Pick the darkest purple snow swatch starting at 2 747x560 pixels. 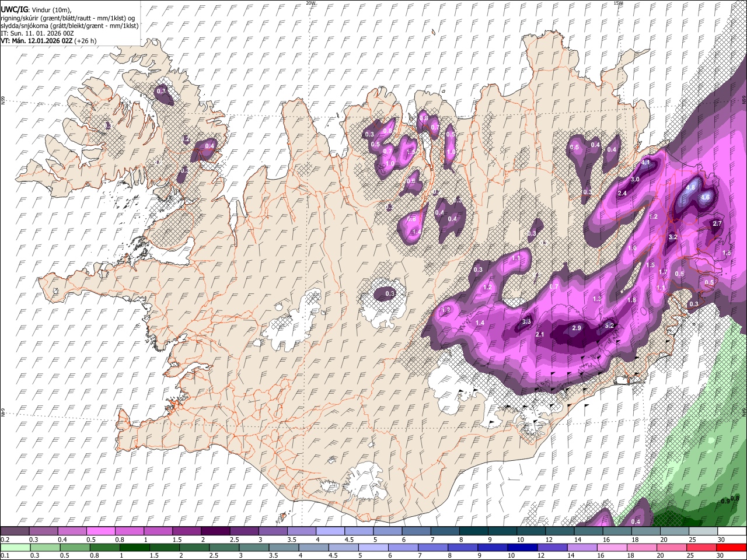(215, 531)
